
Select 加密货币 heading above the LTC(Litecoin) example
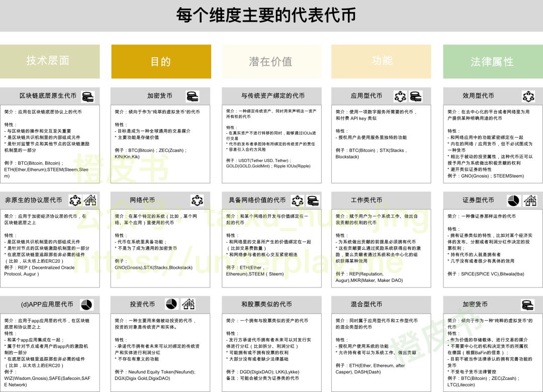pos(475,304)
